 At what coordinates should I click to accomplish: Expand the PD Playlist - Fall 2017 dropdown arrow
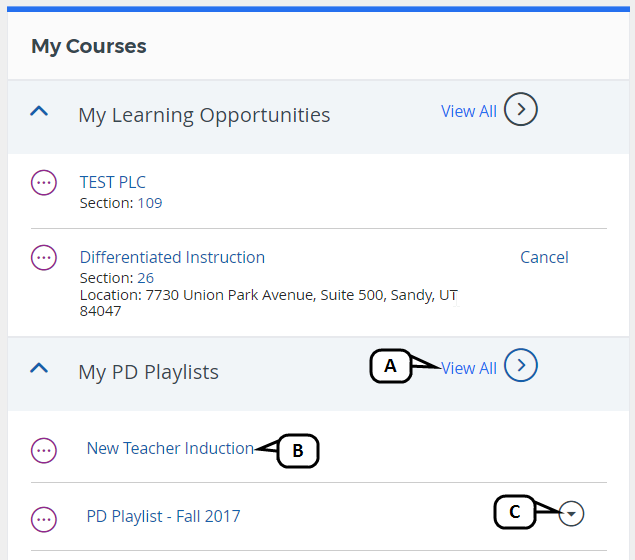point(571,514)
